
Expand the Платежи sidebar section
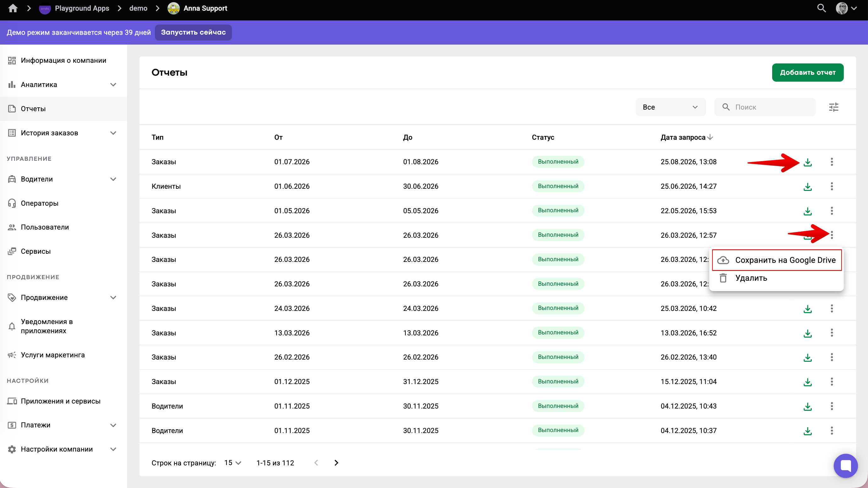pyautogui.click(x=113, y=425)
